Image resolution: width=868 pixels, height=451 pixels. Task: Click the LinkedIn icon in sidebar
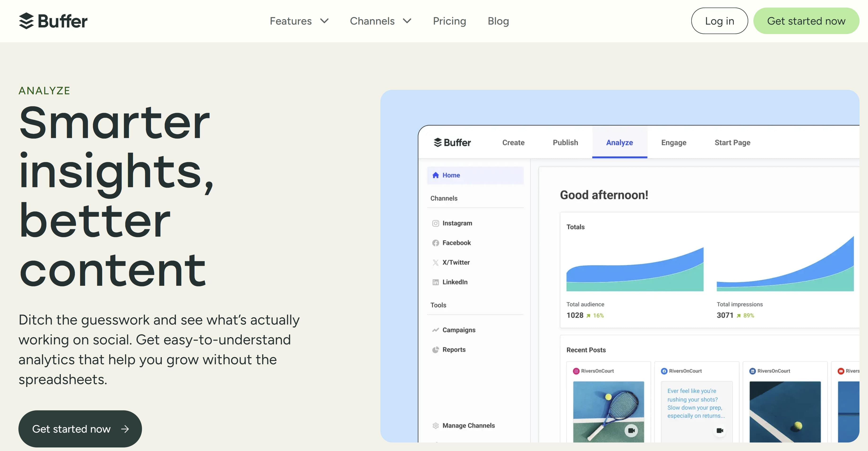pos(435,282)
